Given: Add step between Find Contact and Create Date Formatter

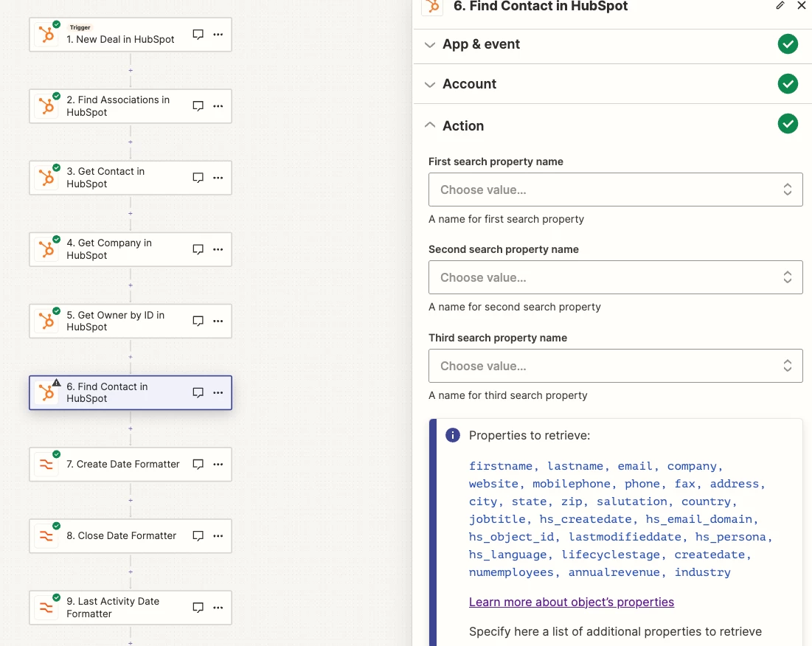Looking at the screenshot, I should (131, 428).
